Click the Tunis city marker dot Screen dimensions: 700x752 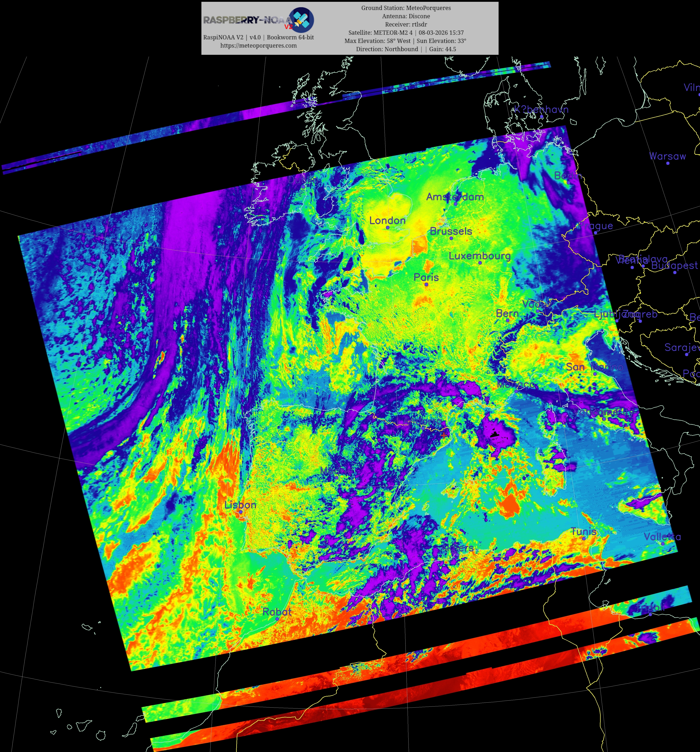584,538
